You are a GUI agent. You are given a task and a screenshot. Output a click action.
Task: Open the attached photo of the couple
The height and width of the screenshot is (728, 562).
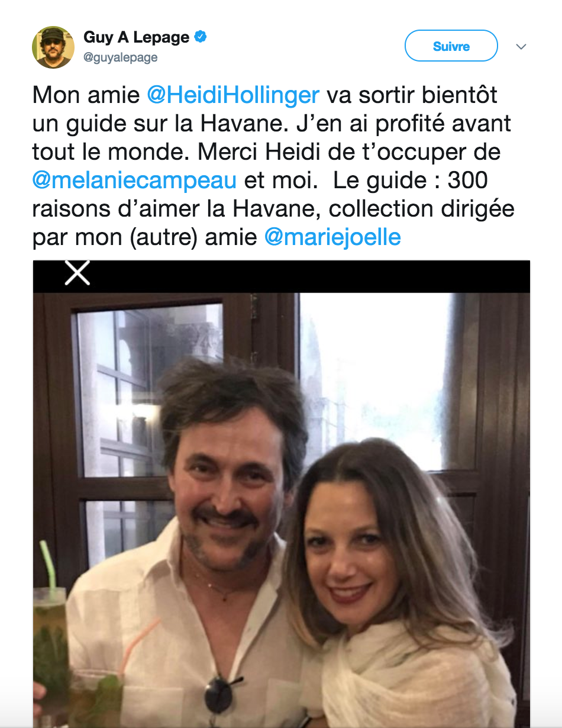[x=282, y=494]
